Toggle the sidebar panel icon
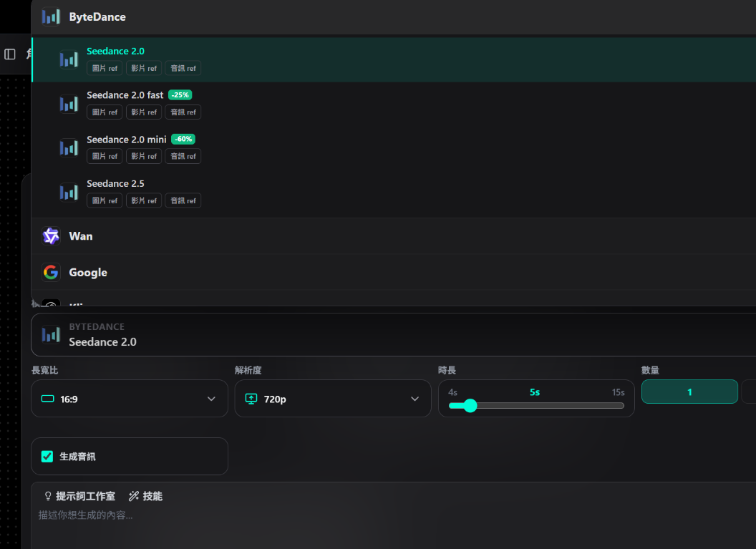 click(9, 54)
